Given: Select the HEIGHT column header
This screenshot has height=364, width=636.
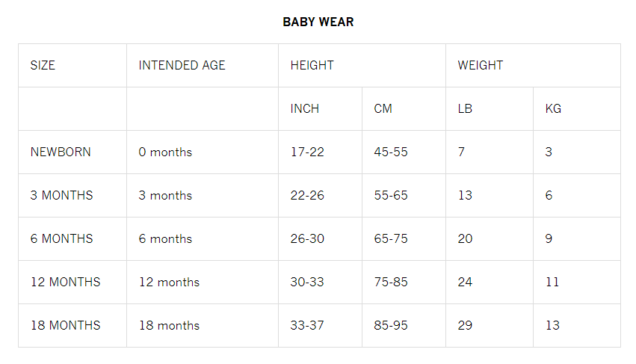Looking at the screenshot, I should pyautogui.click(x=312, y=66).
